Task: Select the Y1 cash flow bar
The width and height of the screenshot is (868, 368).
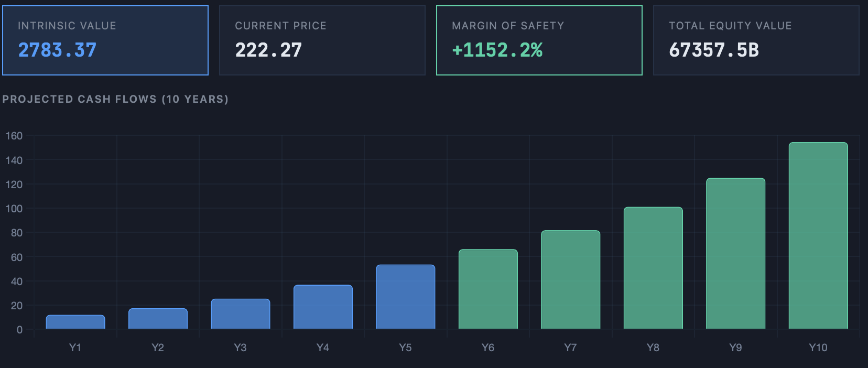Action: [x=75, y=322]
